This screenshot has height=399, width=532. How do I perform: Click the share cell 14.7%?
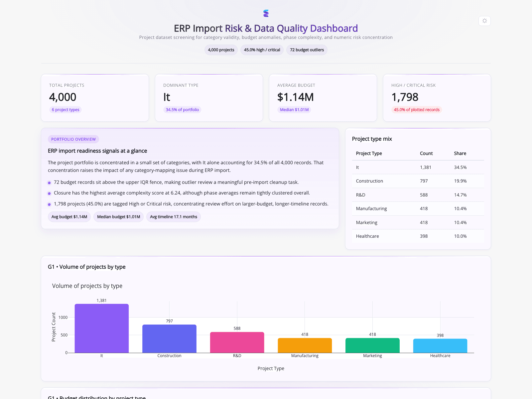point(461,195)
